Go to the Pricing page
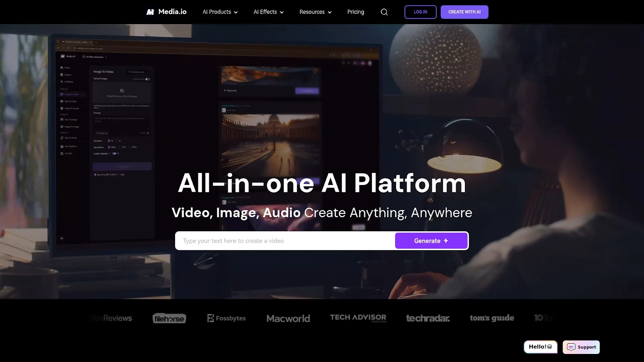Screen dimensions: 644x362 click(x=356, y=12)
